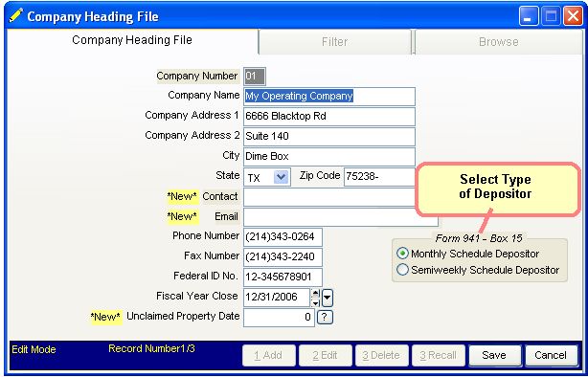The width and height of the screenshot is (588, 377).
Task: Open the Fiscal Year Close calendar dropdown
Action: pos(327,299)
